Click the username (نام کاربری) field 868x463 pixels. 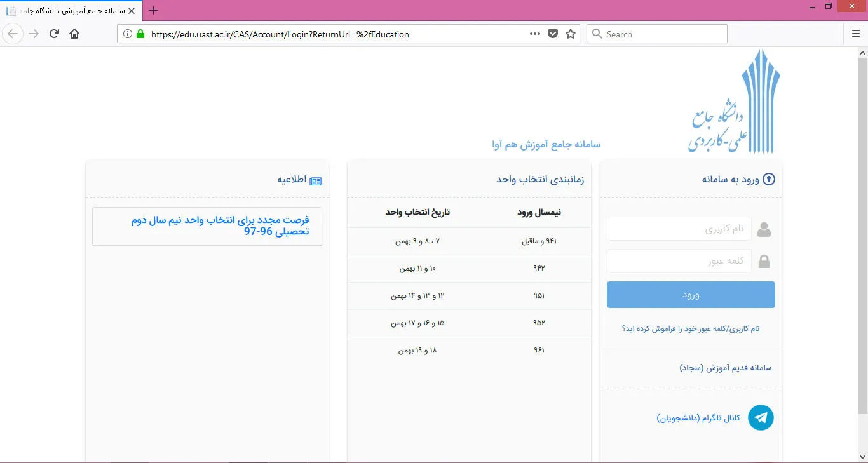coord(679,229)
